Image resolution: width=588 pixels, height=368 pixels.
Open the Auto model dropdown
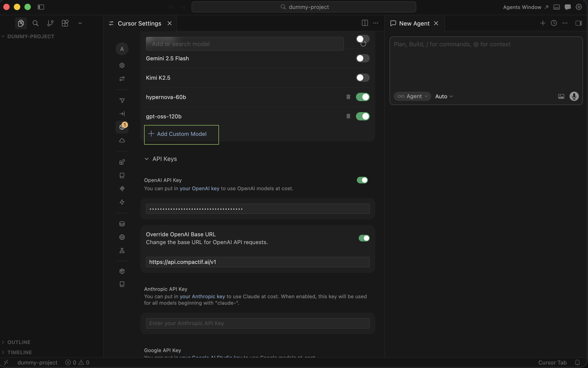[444, 96]
